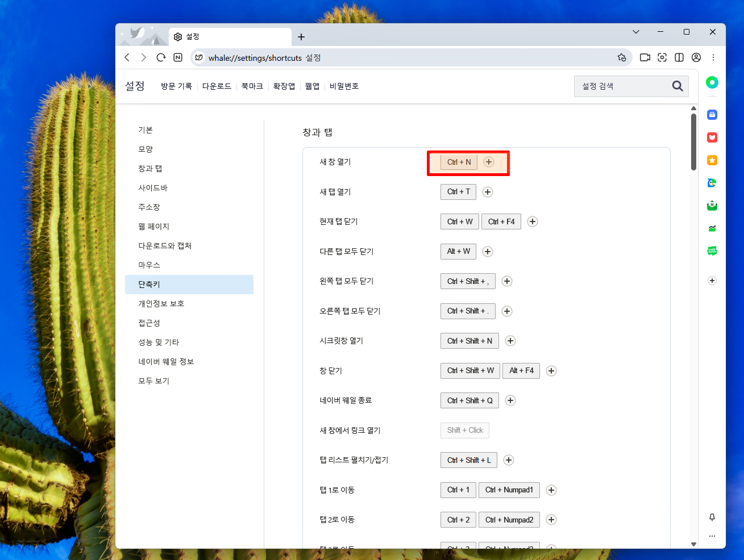
Task: Click the Ctrl + F4 shortcut button
Action: click(x=501, y=222)
